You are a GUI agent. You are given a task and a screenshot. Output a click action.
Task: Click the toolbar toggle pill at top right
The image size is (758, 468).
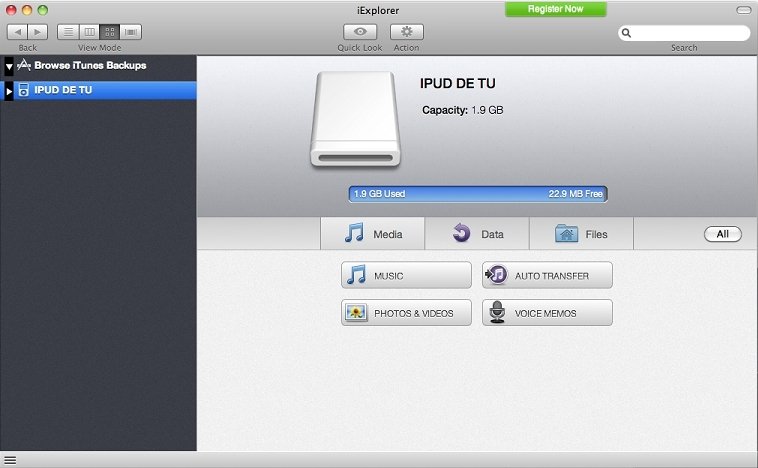(743, 10)
